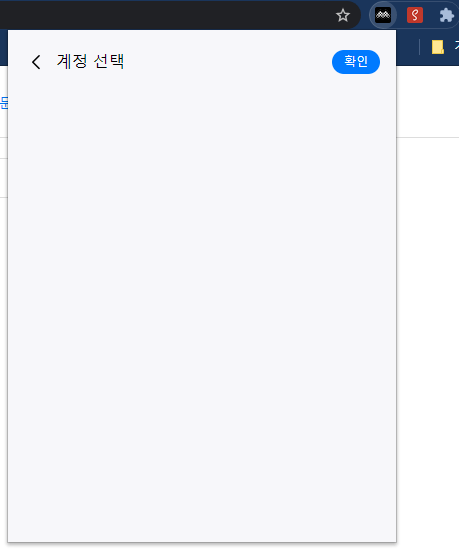Viewport: 459px width, 558px height.
Task: Go back using the left chevron arrow
Action: click(36, 62)
